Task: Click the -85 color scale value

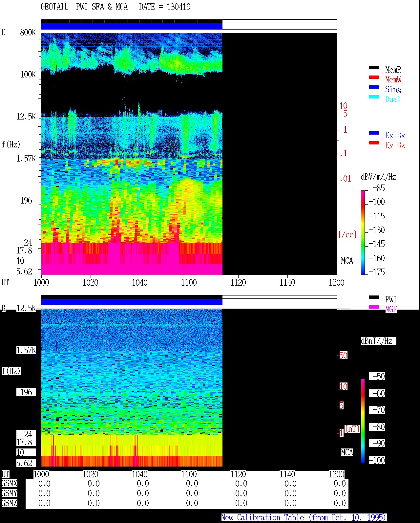Action: pyautogui.click(x=379, y=188)
